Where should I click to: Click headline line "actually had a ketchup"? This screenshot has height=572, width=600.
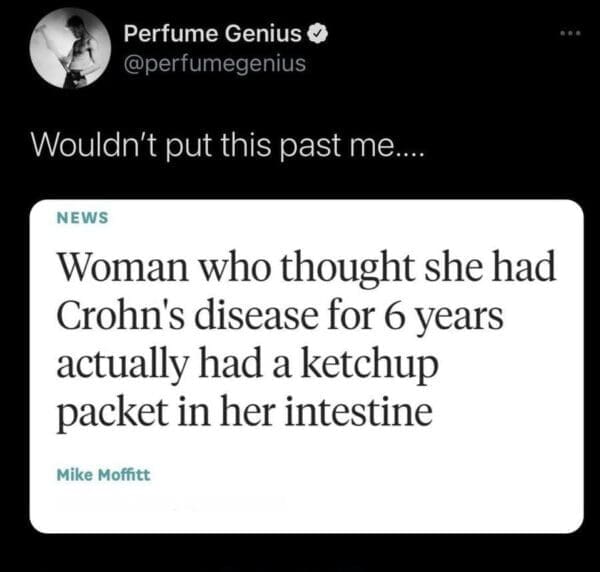point(248,366)
